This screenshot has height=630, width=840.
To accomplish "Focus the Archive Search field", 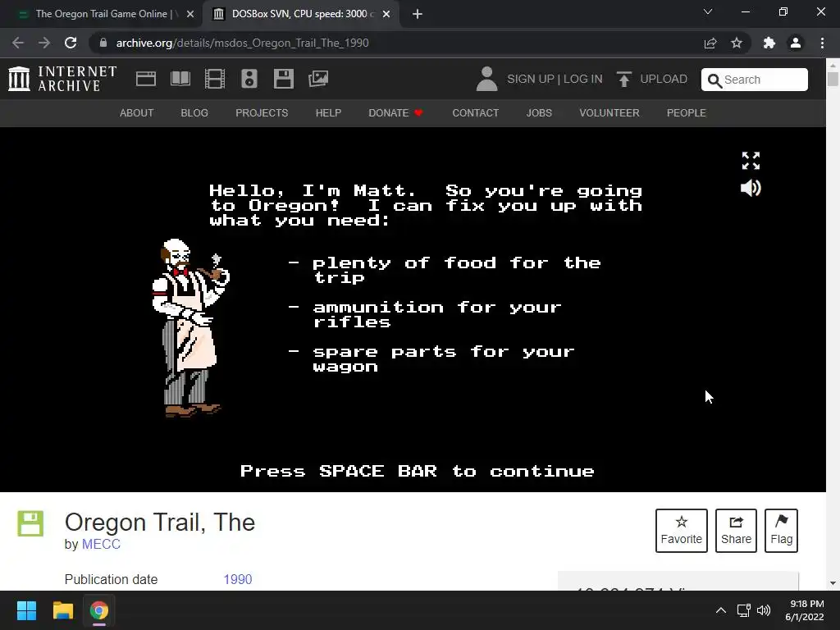I will [755, 80].
